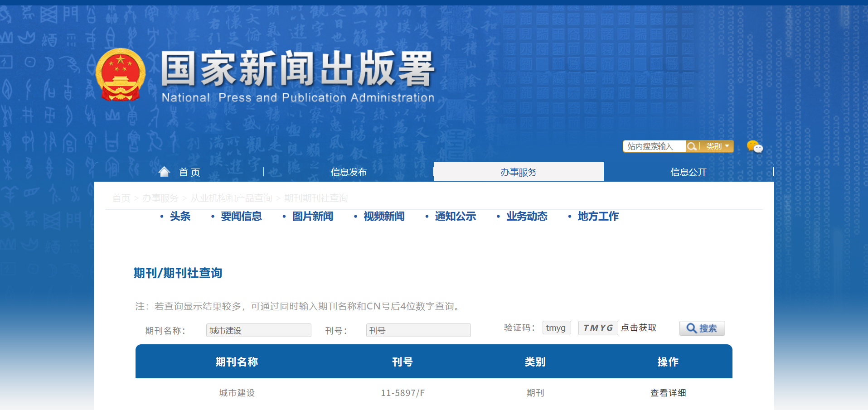Click the home icon in navigation
868x410 pixels.
click(x=164, y=172)
